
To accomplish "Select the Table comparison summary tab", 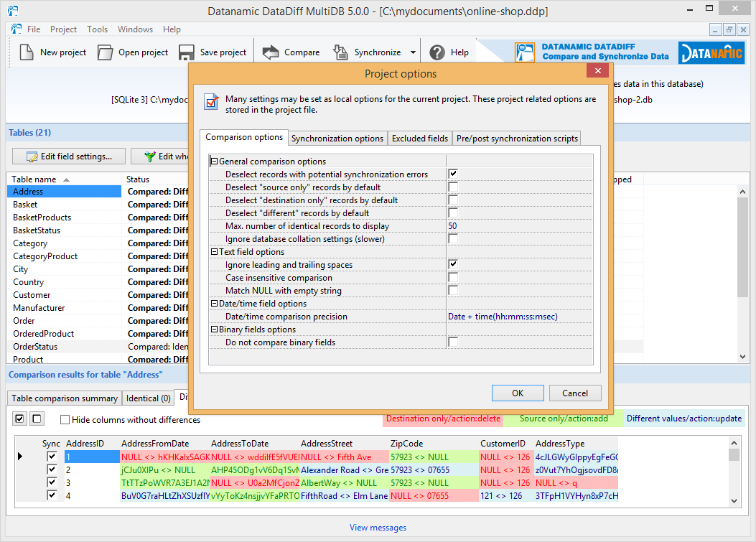I will [x=65, y=398].
